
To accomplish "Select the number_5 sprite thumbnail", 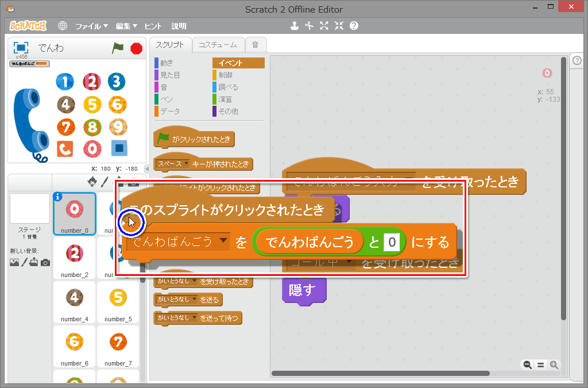I will (x=118, y=302).
